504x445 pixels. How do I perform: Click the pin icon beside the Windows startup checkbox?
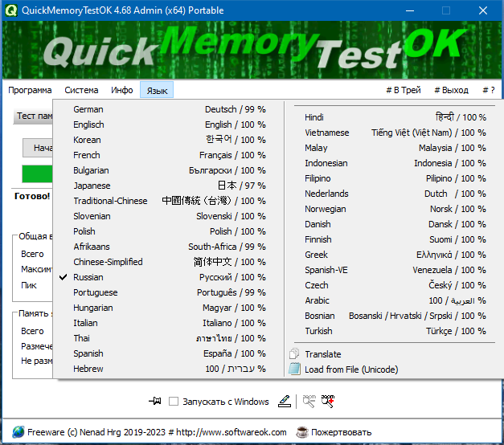coord(155,401)
